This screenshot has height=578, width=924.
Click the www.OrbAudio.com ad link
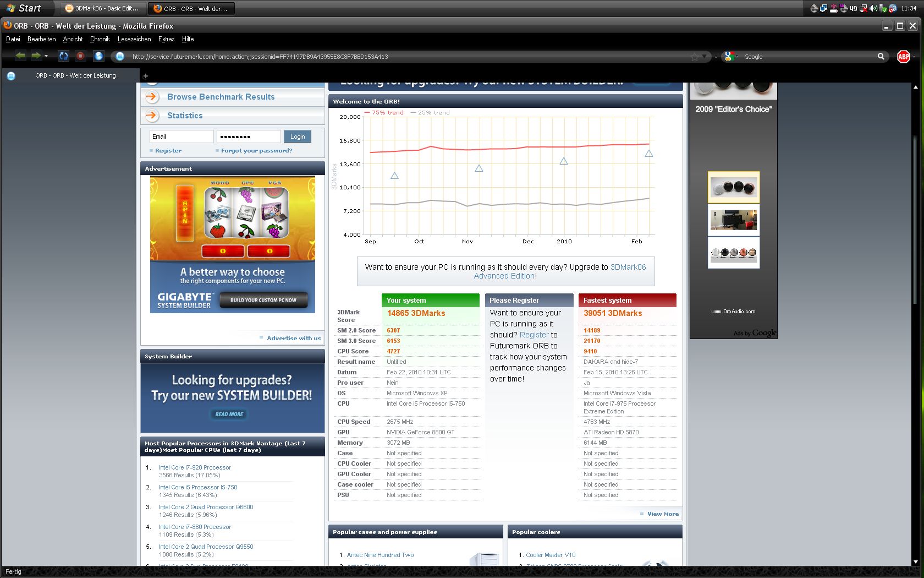tap(733, 312)
